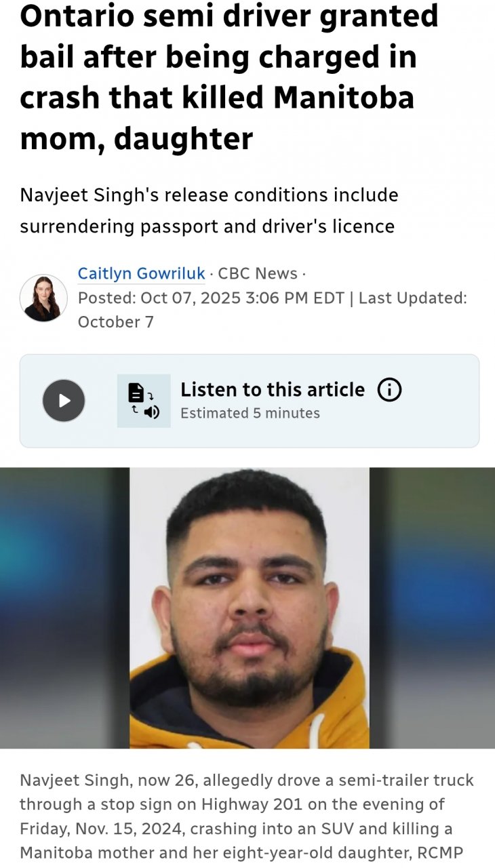Open Caitlyn Gowriluk's author page link
This screenshot has width=495, height=868.
(x=141, y=273)
